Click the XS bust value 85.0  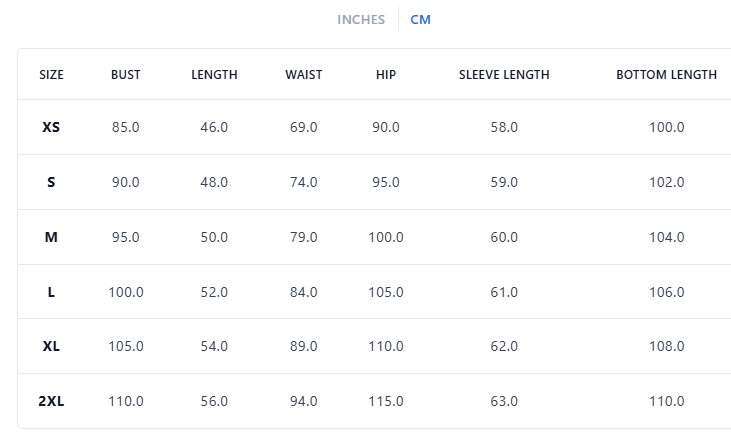[x=126, y=128]
